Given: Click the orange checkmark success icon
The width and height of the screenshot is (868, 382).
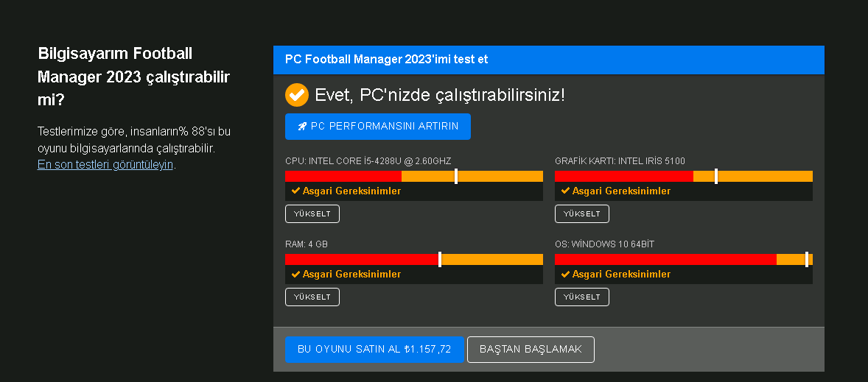Looking at the screenshot, I should pos(297,95).
